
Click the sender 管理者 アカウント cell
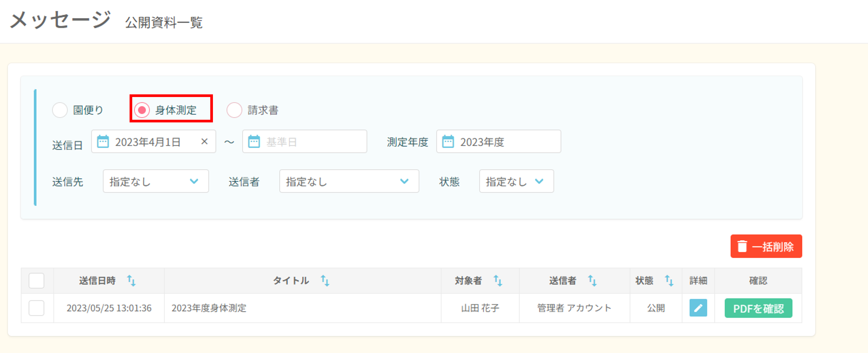[x=574, y=308]
